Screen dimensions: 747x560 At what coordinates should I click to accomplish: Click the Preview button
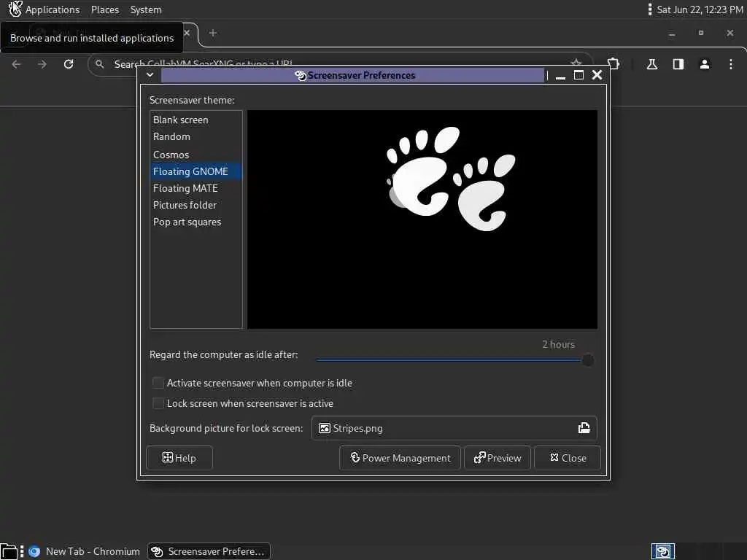(498, 458)
